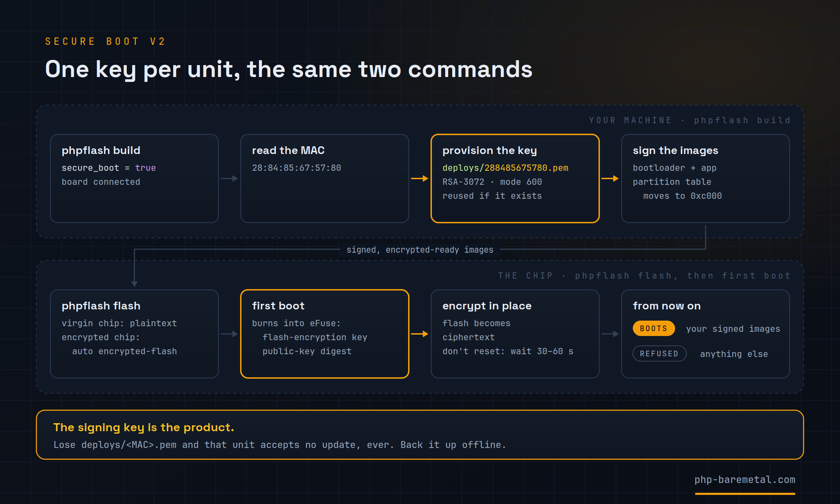
Task: Click the 'RSA-3072 · mode 600' line
Action: (x=492, y=182)
